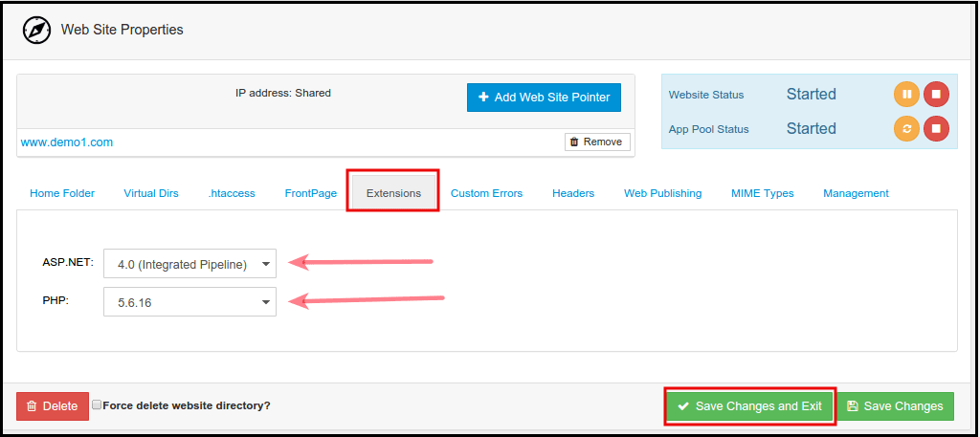Go to the Custom Errors tab
Viewport: 980px width, 437px height.
pos(486,193)
